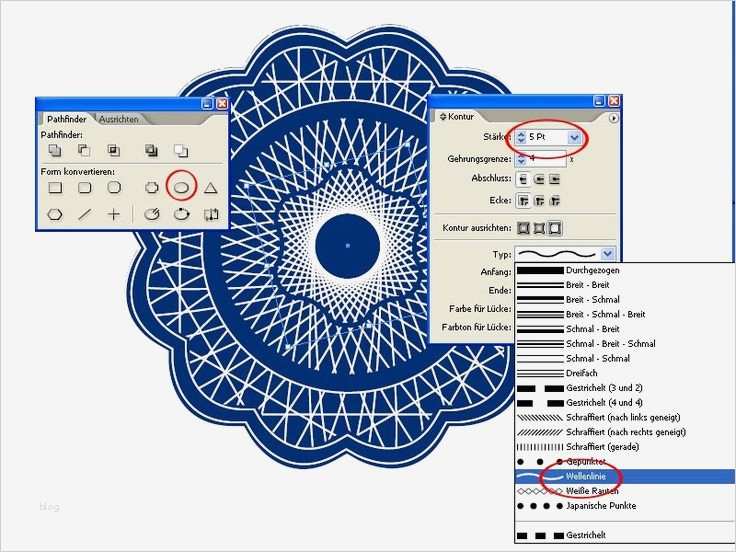Choose Dreifach stroke type
Image resolution: width=736 pixels, height=552 pixels.
tap(624, 373)
